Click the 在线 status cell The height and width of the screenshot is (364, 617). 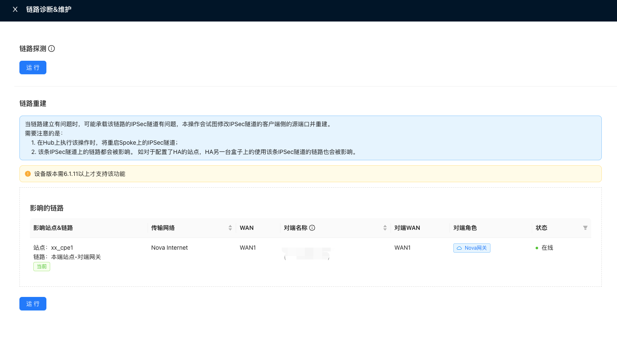(544, 248)
